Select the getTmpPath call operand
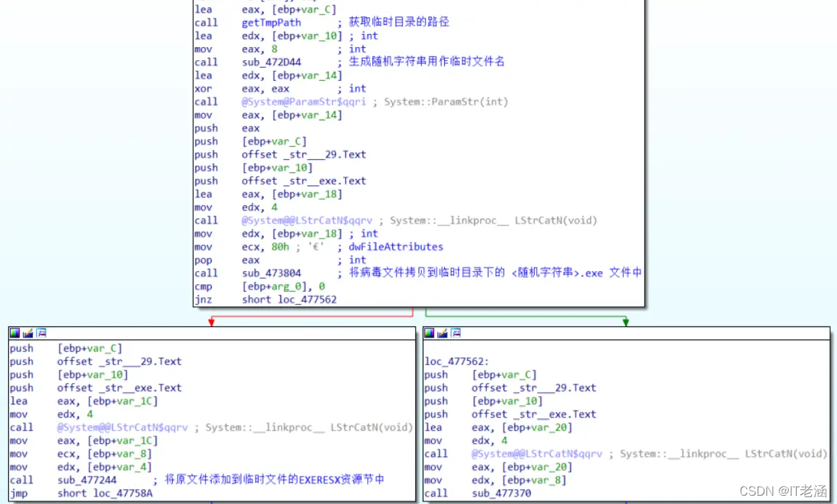Image resolution: width=837 pixels, height=504 pixels. (271, 22)
